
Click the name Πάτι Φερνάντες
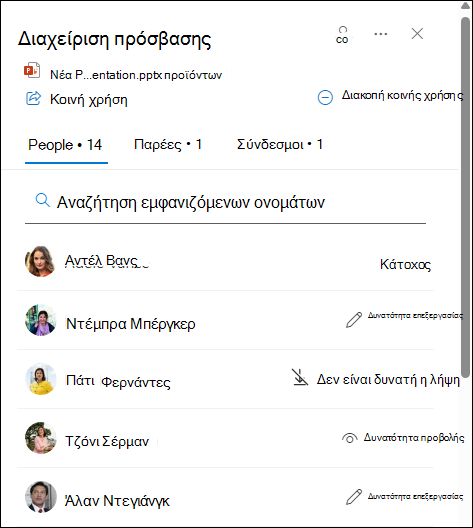coord(118,382)
